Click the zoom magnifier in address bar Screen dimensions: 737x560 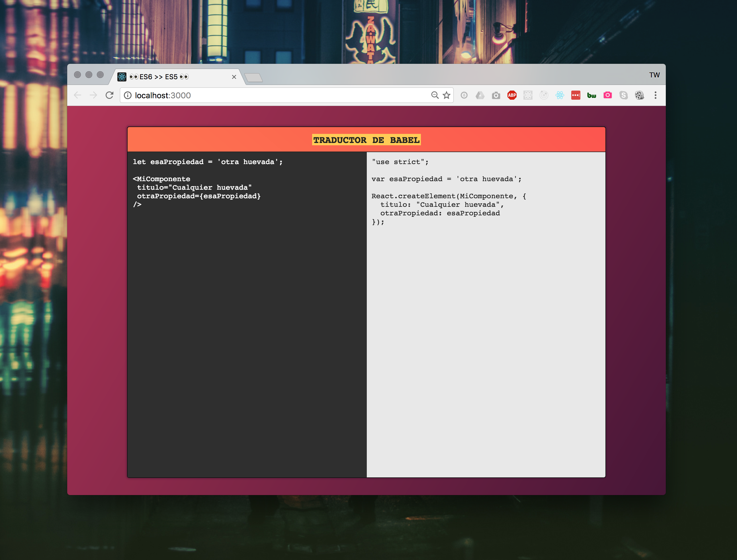[x=435, y=95]
